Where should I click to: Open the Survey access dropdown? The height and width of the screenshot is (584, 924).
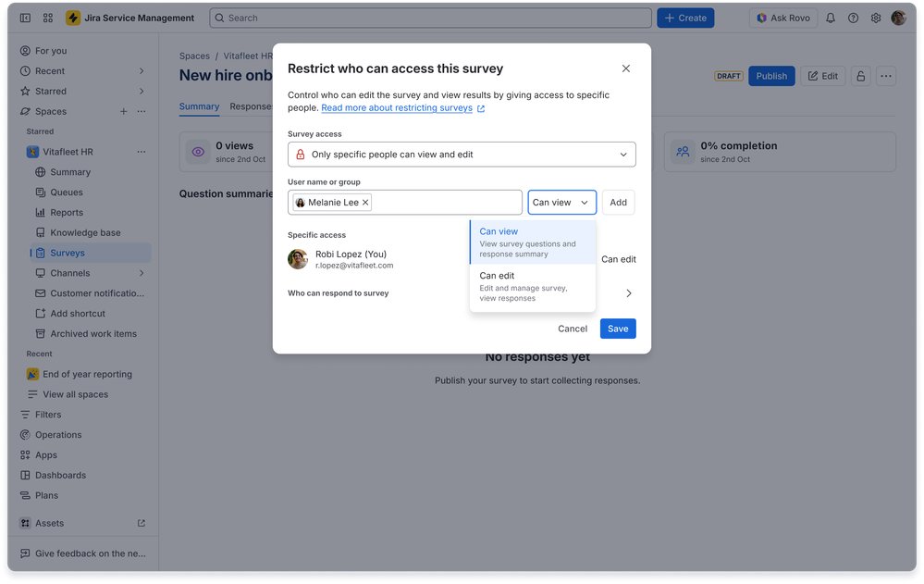coord(462,154)
